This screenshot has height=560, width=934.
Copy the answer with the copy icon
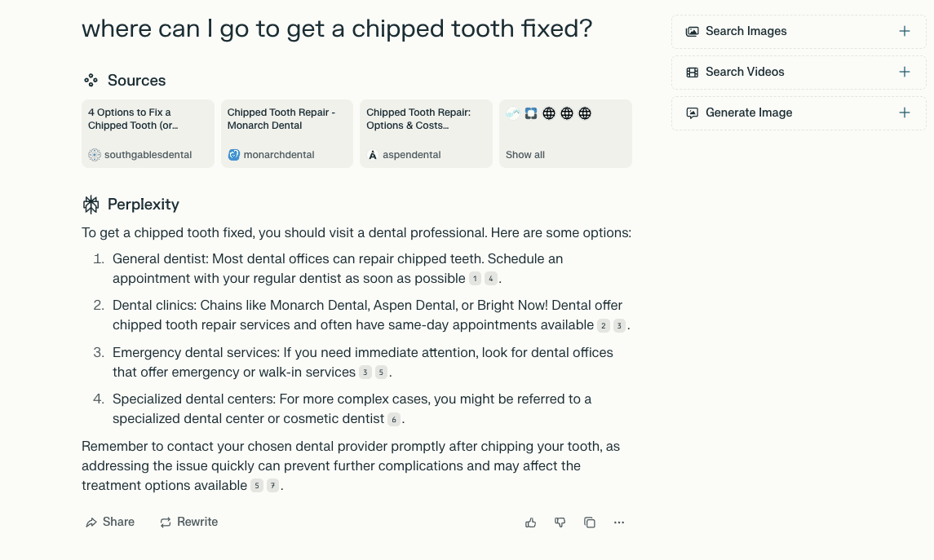coord(590,523)
